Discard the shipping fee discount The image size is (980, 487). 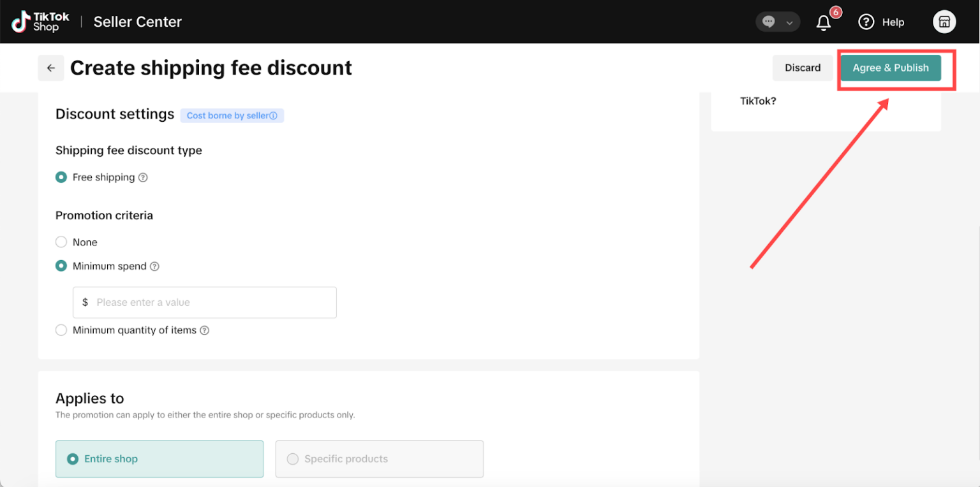803,68
